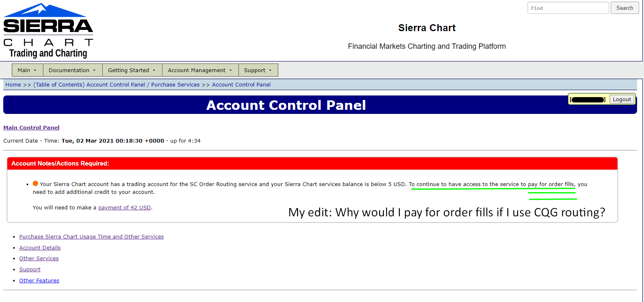The height and width of the screenshot is (302, 644).
Task: Open the Other Features link
Action: pyautogui.click(x=39, y=280)
